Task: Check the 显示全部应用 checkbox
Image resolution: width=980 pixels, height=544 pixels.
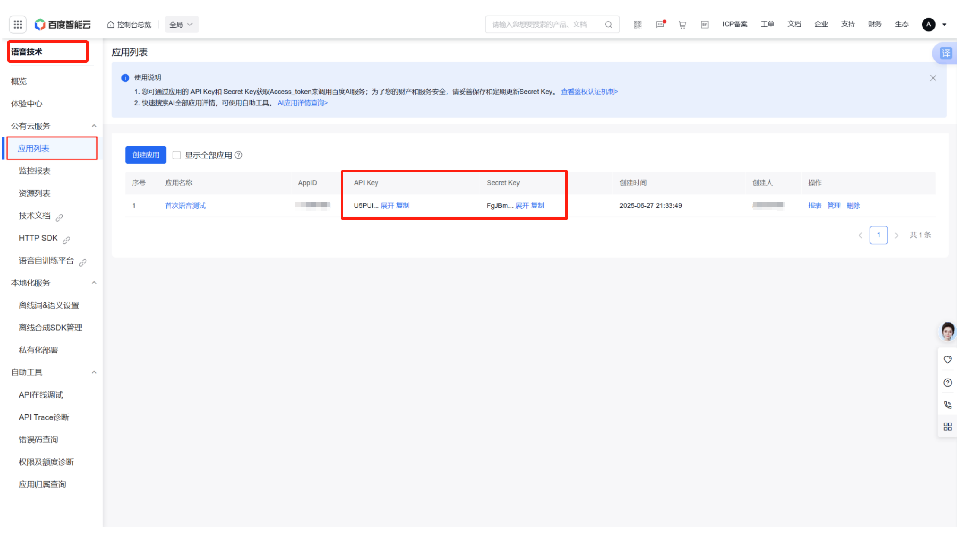Action: tap(176, 155)
